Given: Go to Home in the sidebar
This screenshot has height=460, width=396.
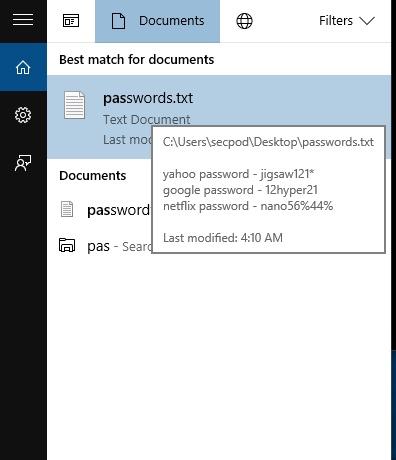Looking at the screenshot, I should coord(23,67).
